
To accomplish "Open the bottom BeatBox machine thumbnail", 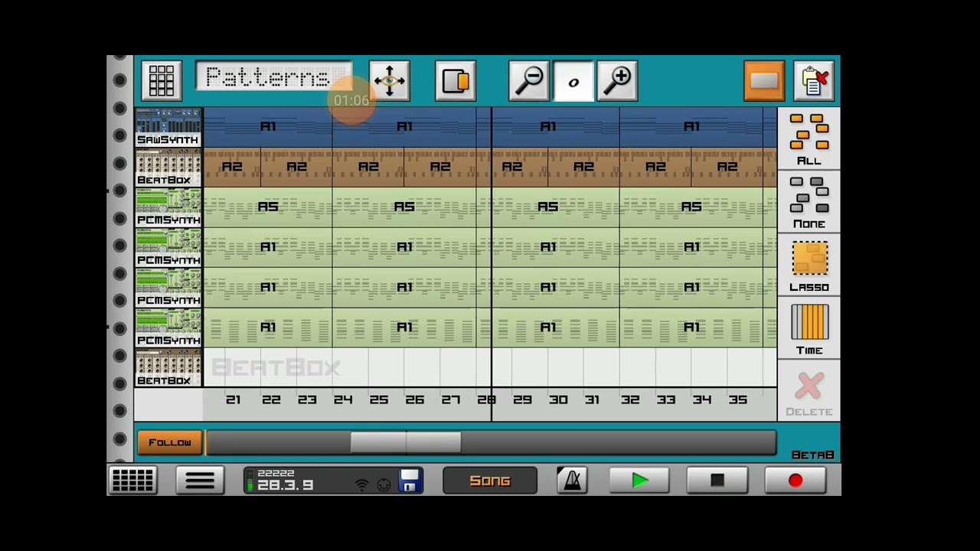I will (168, 368).
